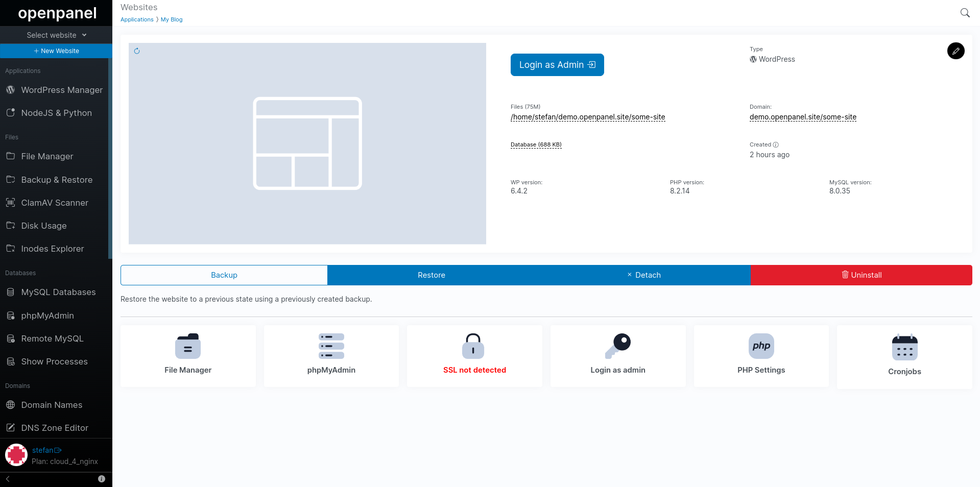Click the Show Processes sidebar icon
This screenshot has width=980, height=487.
click(x=11, y=361)
